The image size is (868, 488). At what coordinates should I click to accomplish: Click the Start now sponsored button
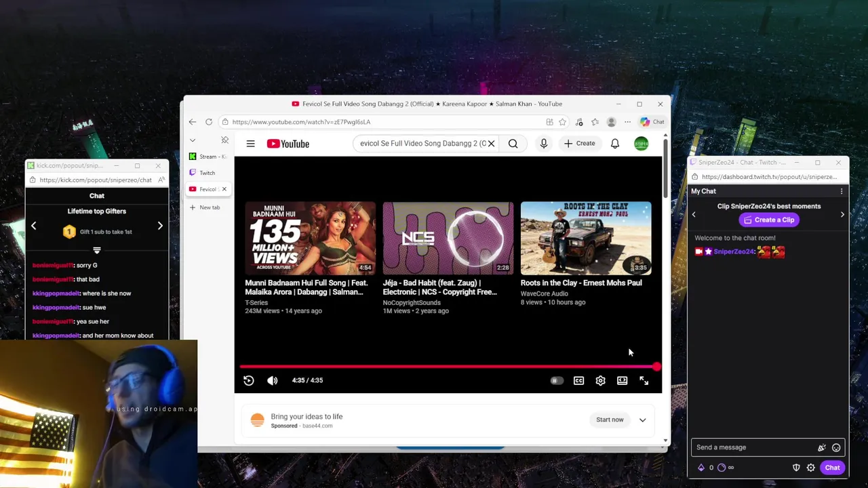[x=610, y=420]
